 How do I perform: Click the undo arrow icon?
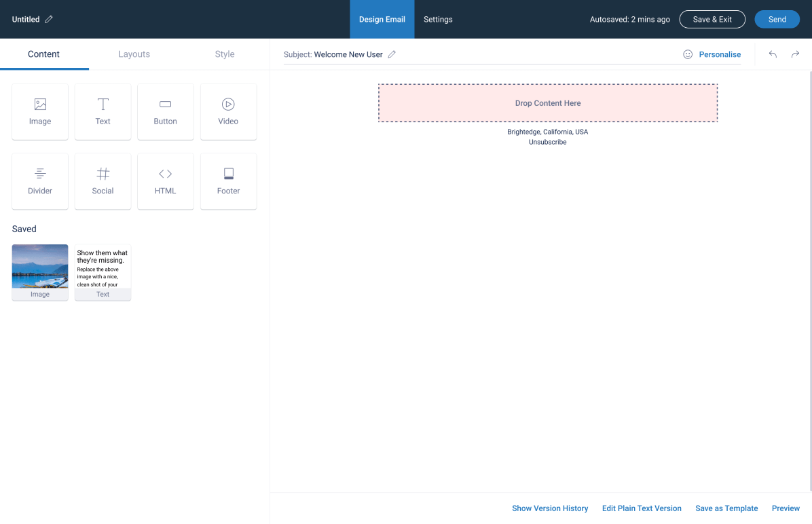tap(773, 54)
